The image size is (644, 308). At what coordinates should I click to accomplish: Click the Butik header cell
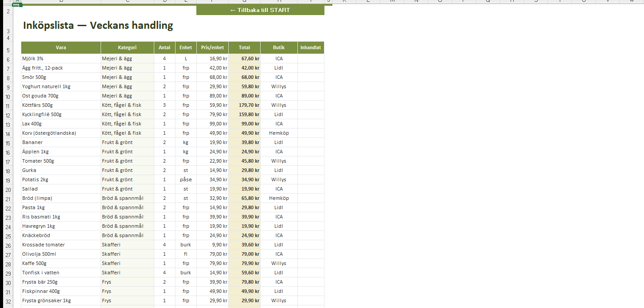279,47
